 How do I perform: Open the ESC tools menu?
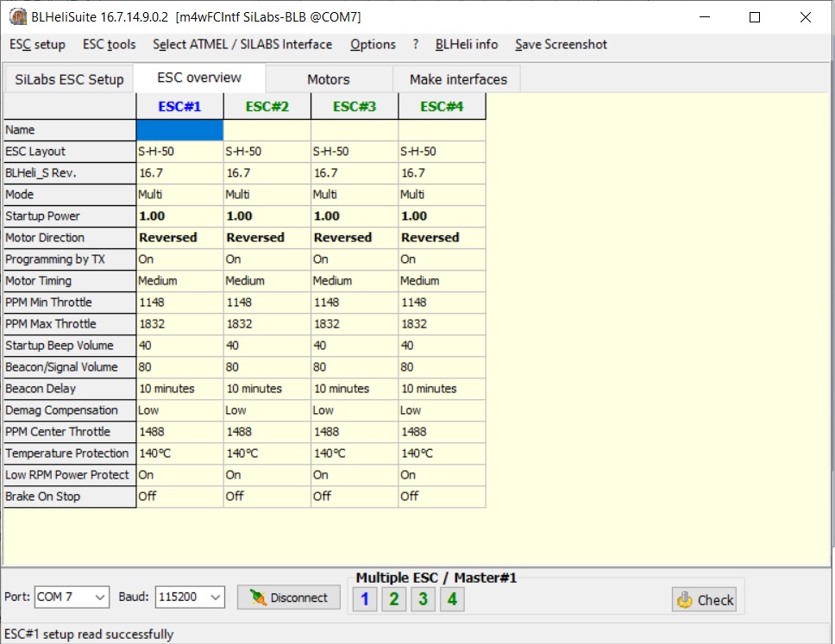(x=110, y=45)
